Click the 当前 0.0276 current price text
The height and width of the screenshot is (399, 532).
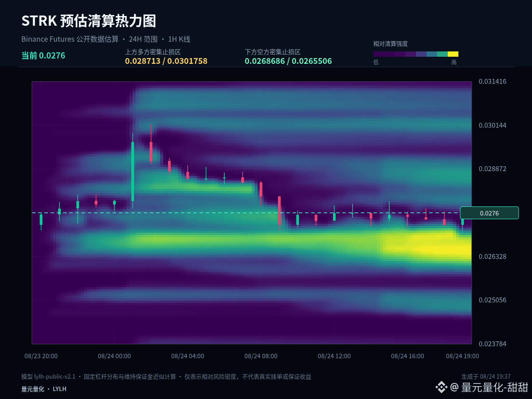(x=43, y=56)
